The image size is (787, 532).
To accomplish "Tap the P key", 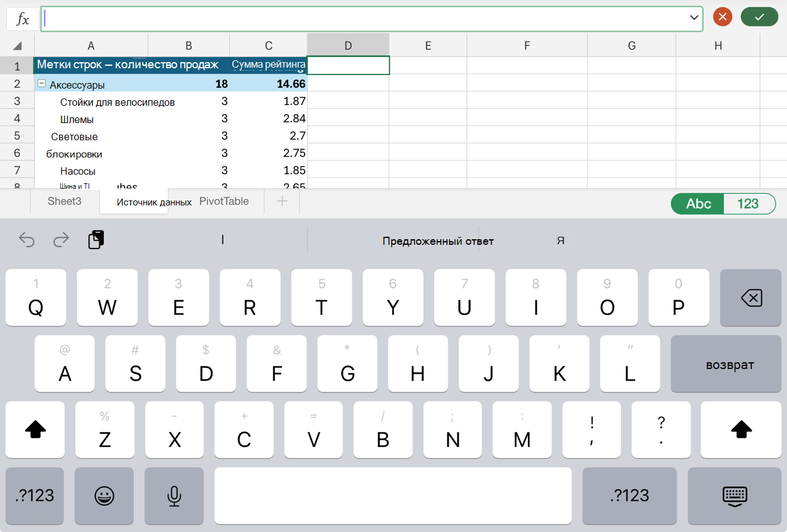I will (678, 298).
